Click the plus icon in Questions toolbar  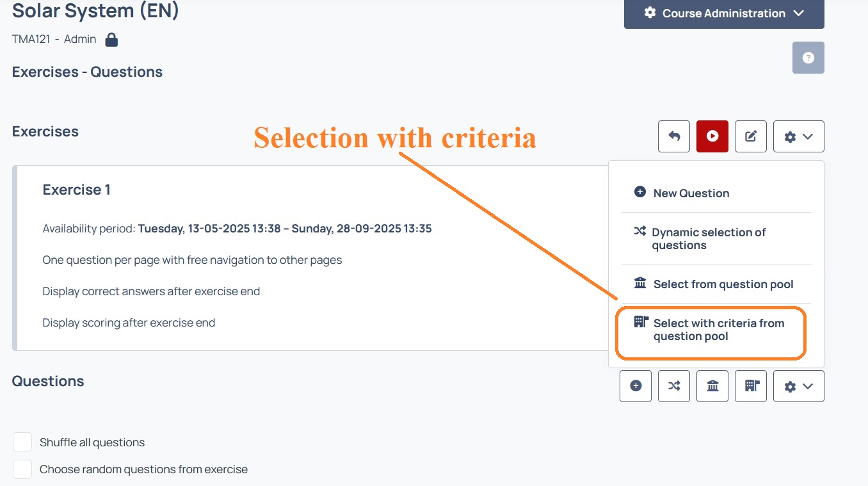636,386
